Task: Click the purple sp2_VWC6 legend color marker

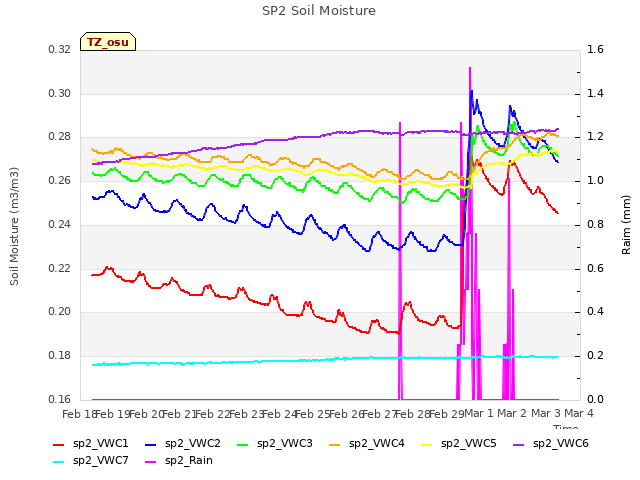Action: coord(519,445)
